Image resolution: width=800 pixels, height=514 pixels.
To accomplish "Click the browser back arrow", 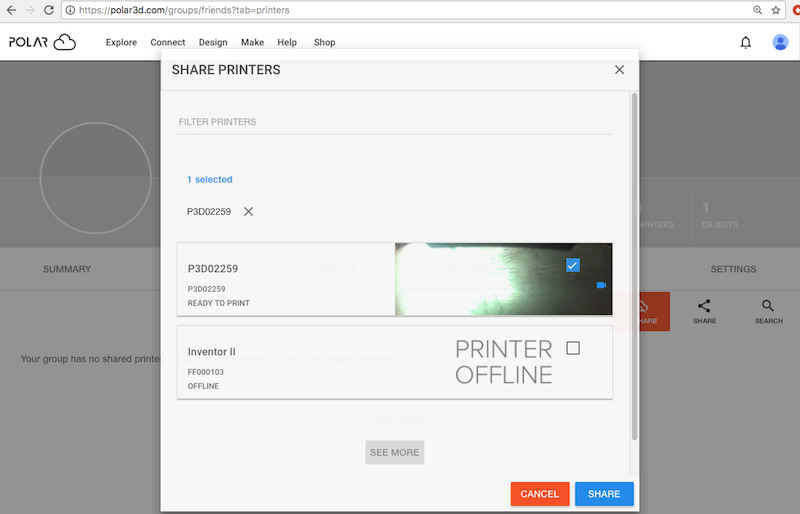I will tap(11, 10).
